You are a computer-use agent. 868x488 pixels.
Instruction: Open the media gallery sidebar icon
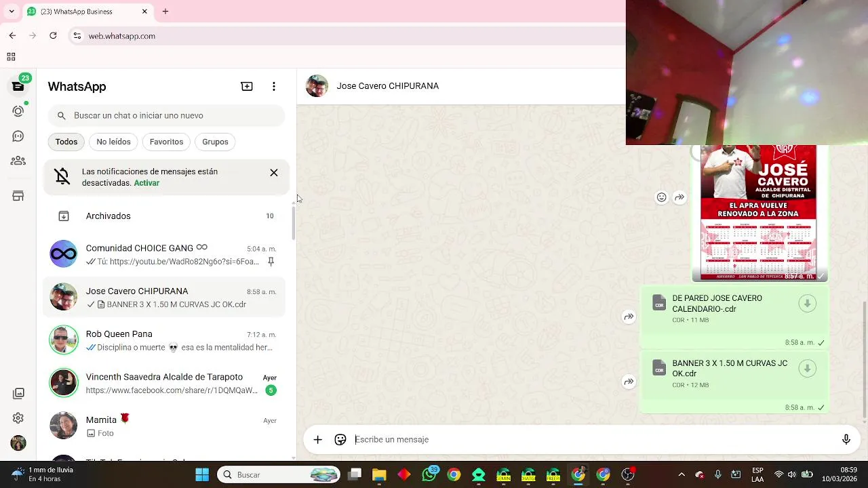(x=18, y=393)
